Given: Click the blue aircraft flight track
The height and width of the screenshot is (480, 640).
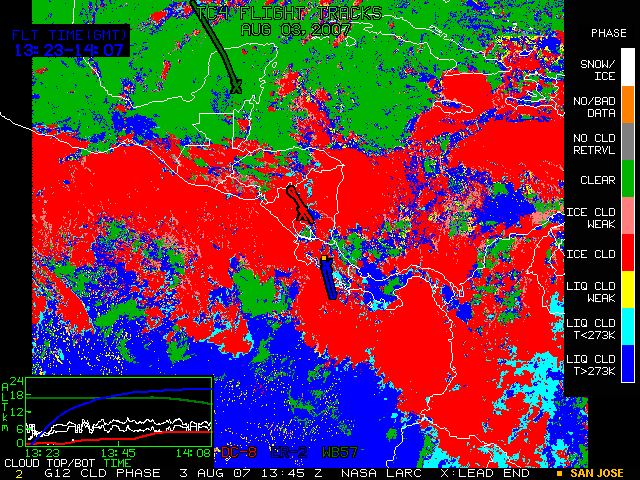Looking at the screenshot, I should point(330,279).
